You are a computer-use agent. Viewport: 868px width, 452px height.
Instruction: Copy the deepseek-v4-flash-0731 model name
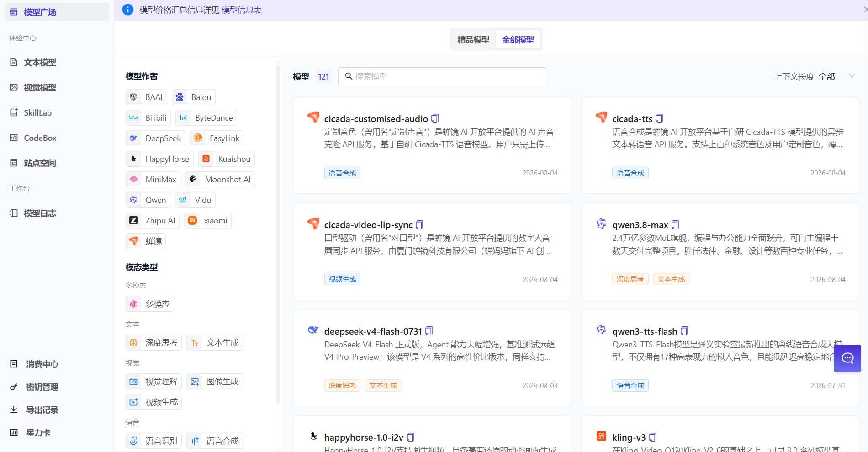pyautogui.click(x=429, y=331)
